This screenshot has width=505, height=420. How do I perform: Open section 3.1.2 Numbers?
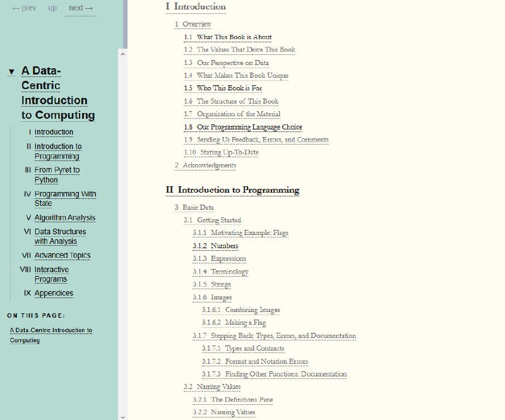pos(215,246)
